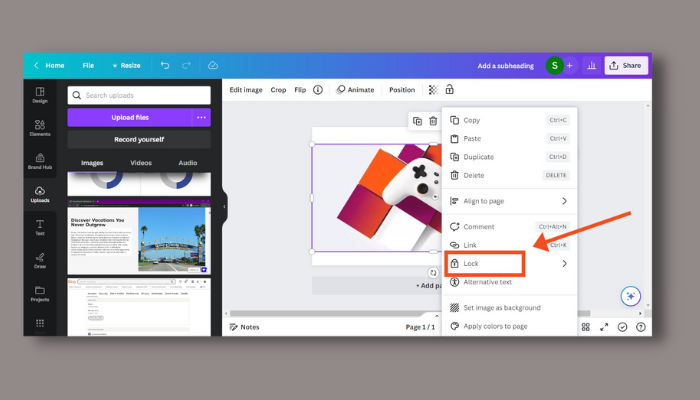This screenshot has width=700, height=400.
Task: Click the Animate button
Action: pyautogui.click(x=355, y=90)
